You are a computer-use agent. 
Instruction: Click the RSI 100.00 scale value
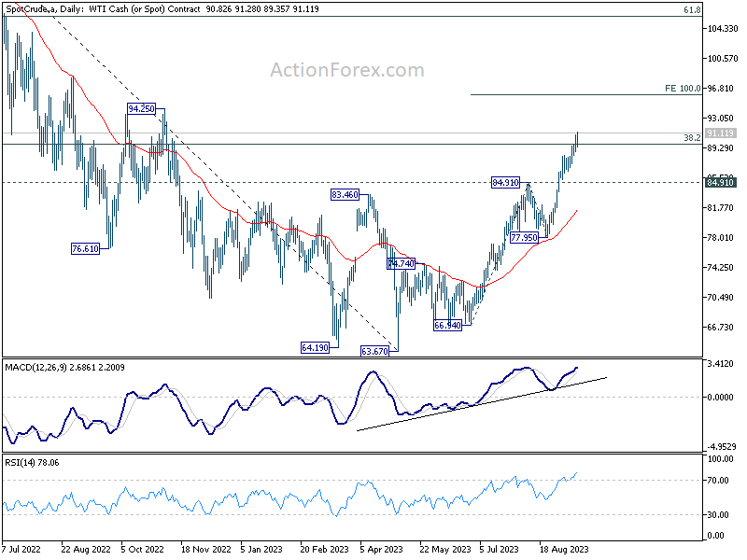pos(721,459)
